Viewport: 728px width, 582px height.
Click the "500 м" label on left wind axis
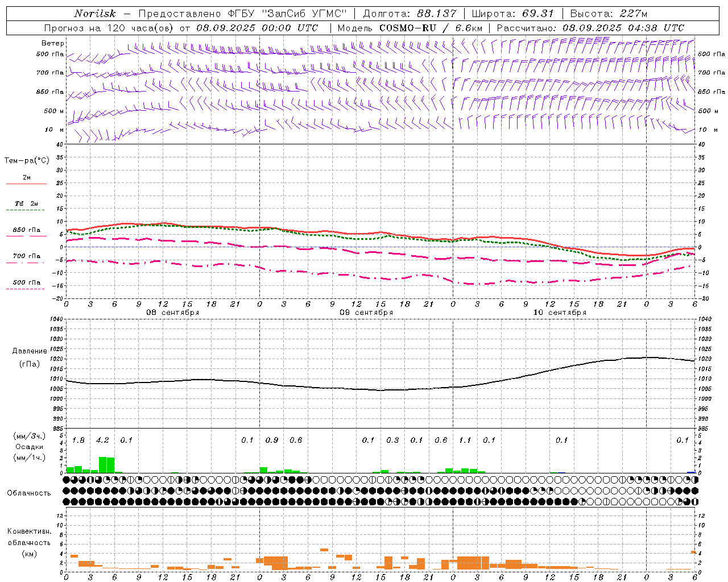pos(54,111)
